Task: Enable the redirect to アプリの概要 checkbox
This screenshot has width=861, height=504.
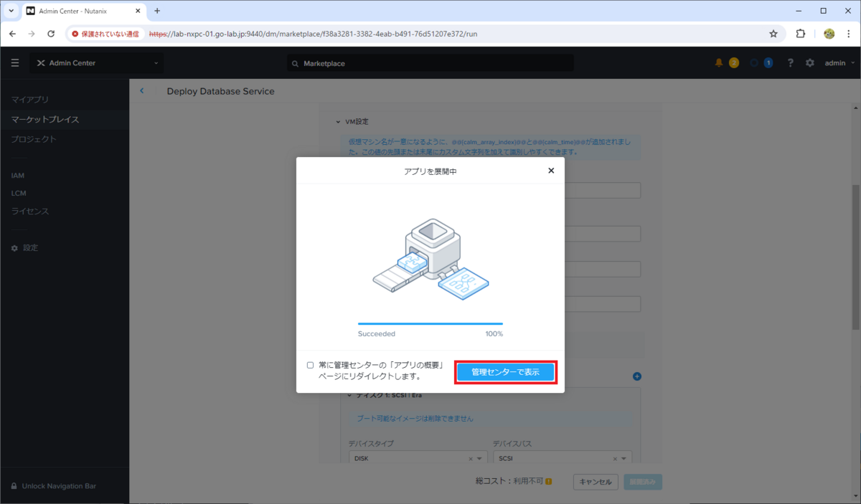Action: pyautogui.click(x=309, y=364)
